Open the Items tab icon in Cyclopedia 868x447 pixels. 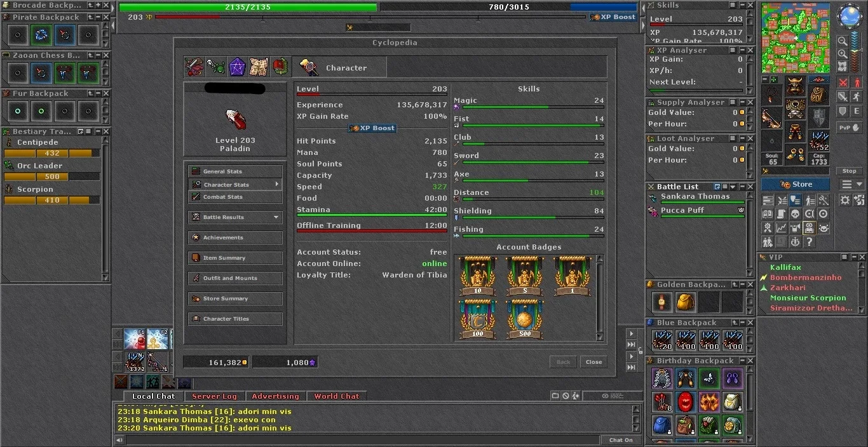194,67
